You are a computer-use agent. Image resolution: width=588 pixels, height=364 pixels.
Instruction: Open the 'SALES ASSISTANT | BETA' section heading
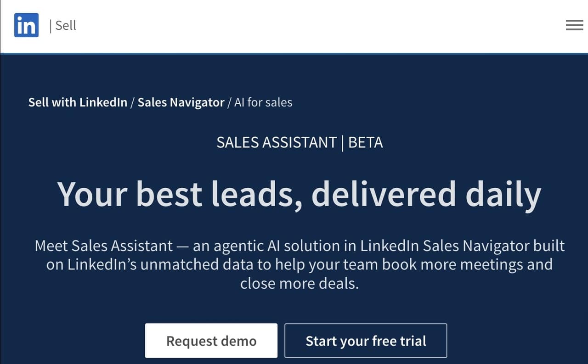(300, 142)
